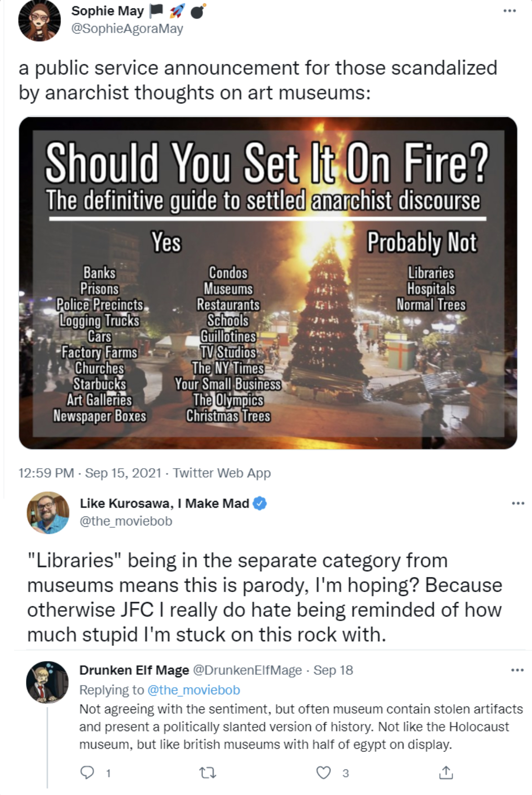Click the share icon on Drunken Elf Mage's reply
The image size is (532, 795).
446,772
